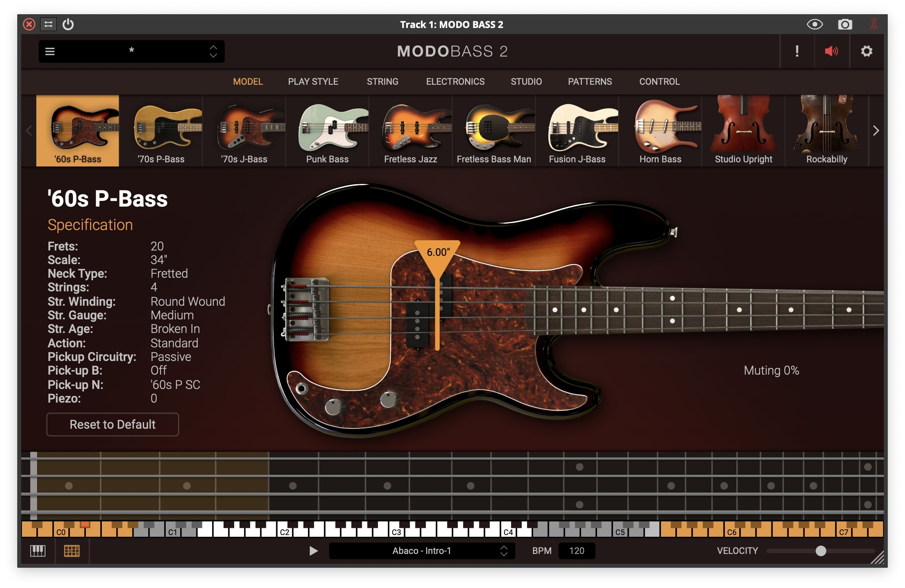Screen dimensions: 905x588
Task: Take a snapshot with camera icon
Action: pyautogui.click(x=844, y=25)
